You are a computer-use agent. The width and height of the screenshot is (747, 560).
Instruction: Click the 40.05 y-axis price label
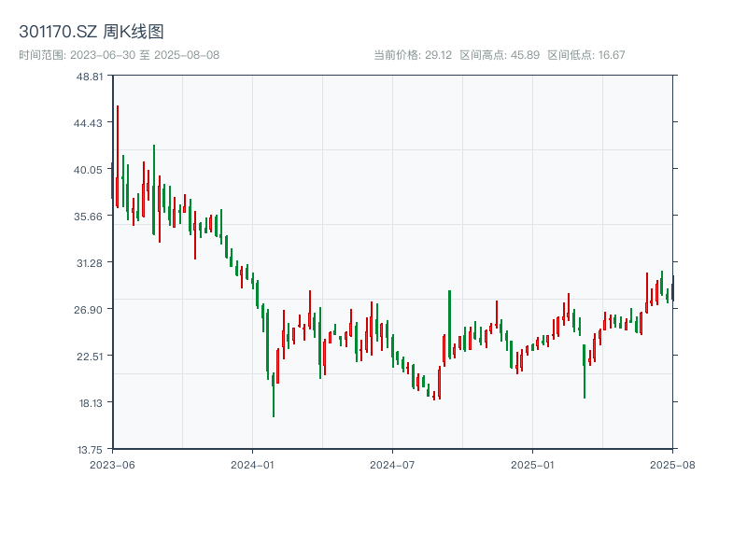click(91, 170)
